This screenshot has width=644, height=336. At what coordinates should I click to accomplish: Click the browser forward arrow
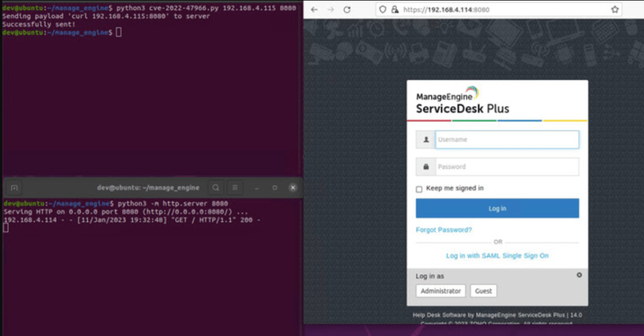point(330,10)
